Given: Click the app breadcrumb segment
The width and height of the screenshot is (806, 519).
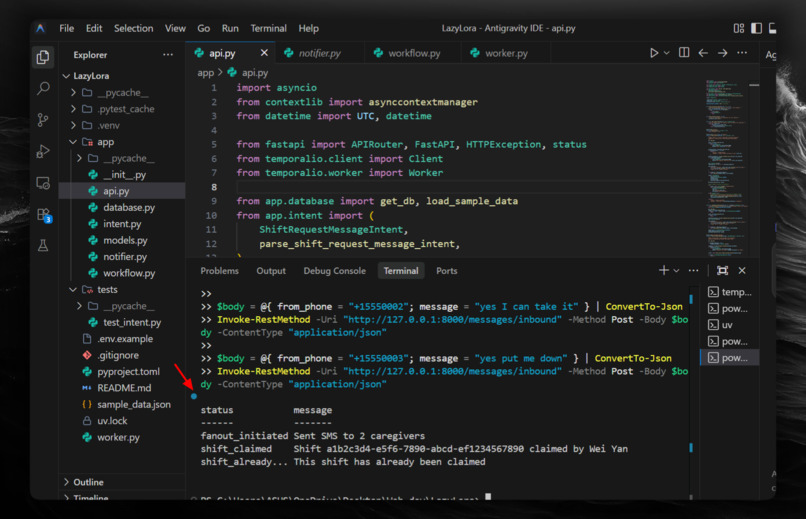Looking at the screenshot, I should pyautogui.click(x=206, y=73).
